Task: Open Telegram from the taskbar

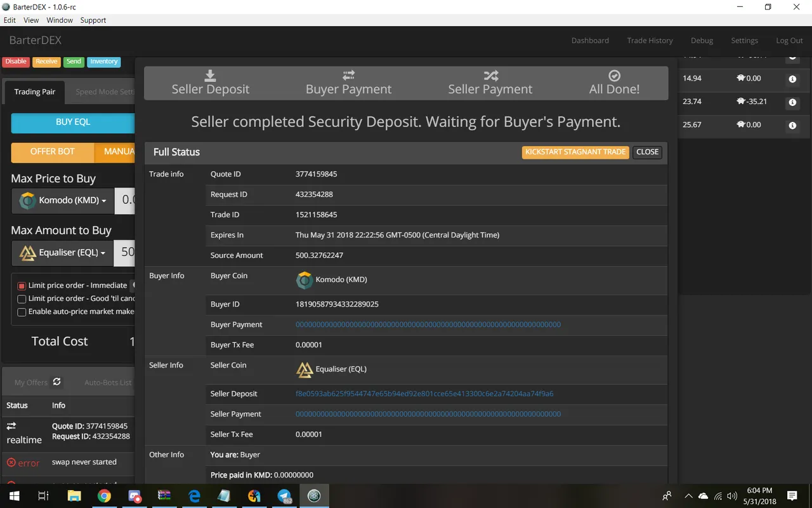Action: tap(284, 496)
